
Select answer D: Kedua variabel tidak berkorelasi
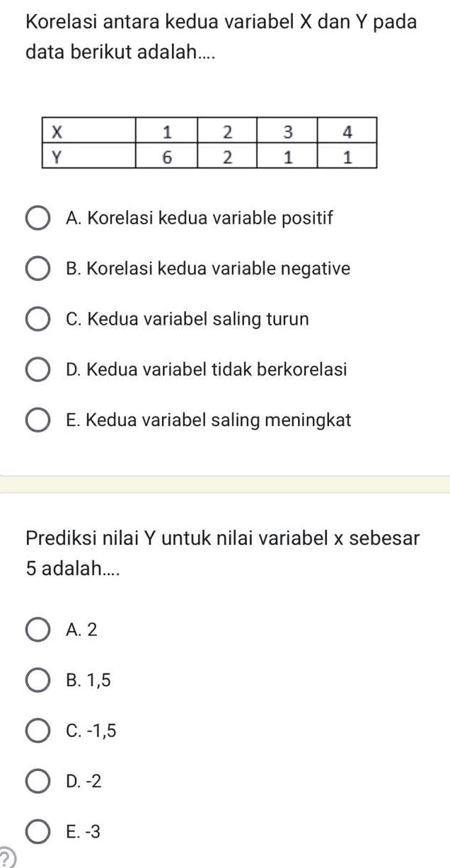(38, 367)
